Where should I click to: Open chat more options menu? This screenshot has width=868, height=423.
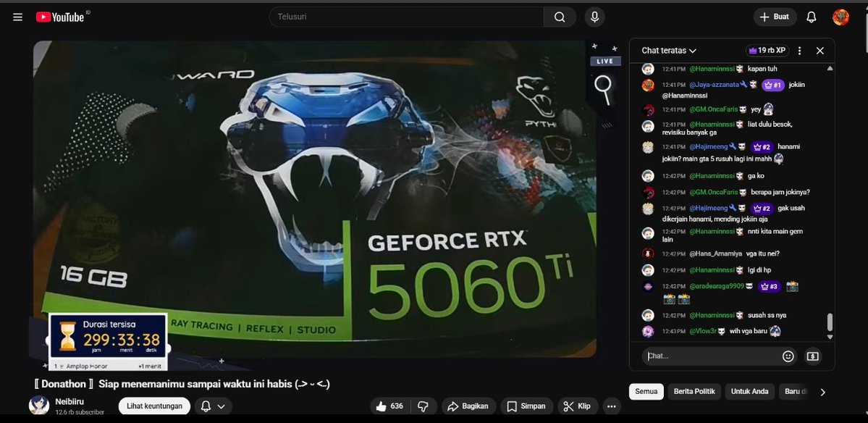point(799,51)
